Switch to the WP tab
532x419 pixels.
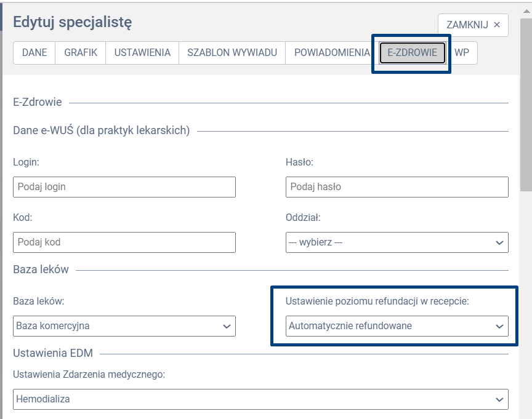click(x=462, y=53)
